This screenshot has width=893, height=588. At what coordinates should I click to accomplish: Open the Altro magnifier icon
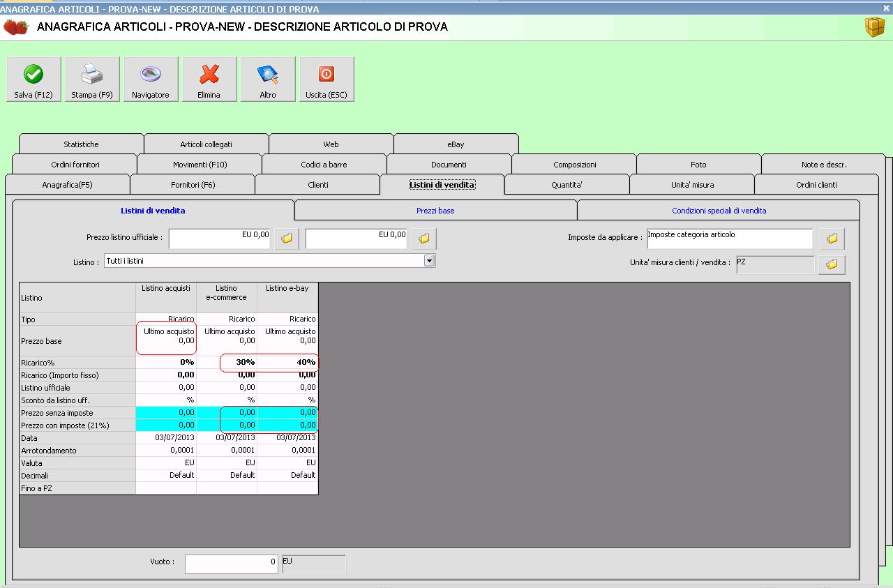point(268,75)
